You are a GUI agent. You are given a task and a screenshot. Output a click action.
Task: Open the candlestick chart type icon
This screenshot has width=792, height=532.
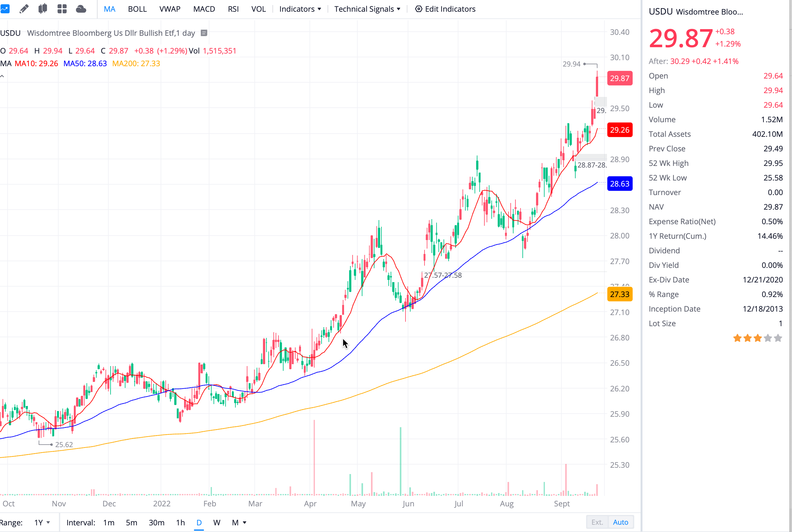click(42, 9)
